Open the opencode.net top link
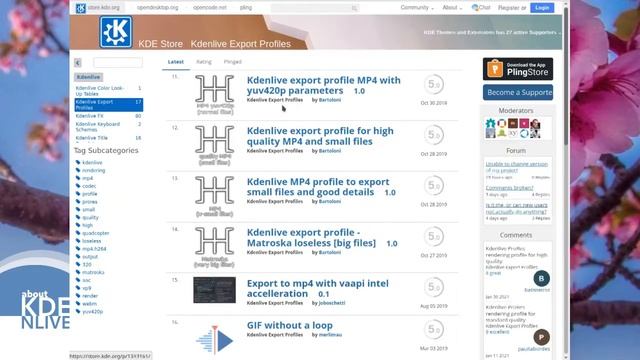 210,8
